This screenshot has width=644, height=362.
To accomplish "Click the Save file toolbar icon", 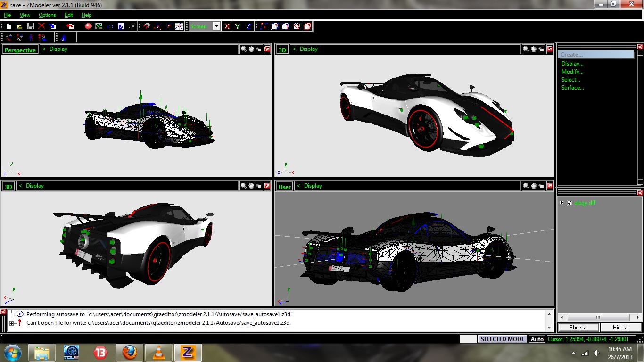I will (30, 26).
